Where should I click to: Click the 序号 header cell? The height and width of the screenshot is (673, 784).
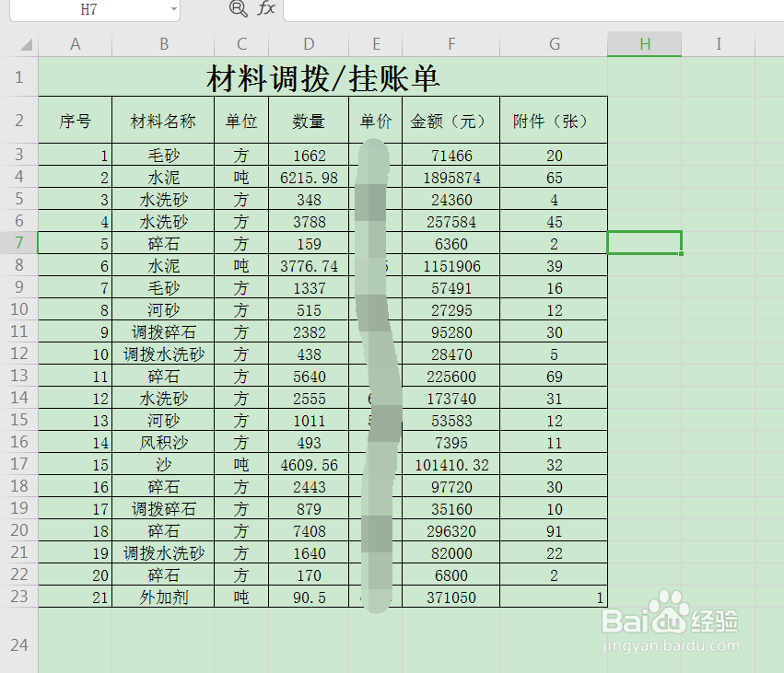coord(75,121)
